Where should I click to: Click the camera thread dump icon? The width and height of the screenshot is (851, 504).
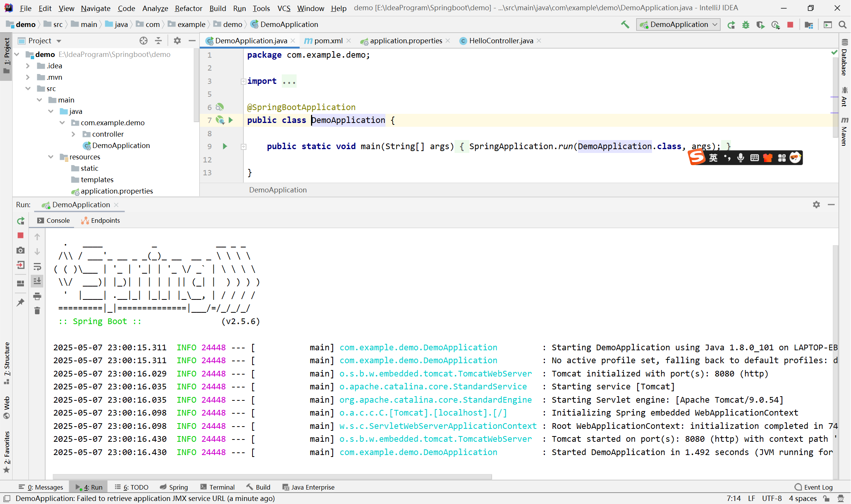(21, 250)
